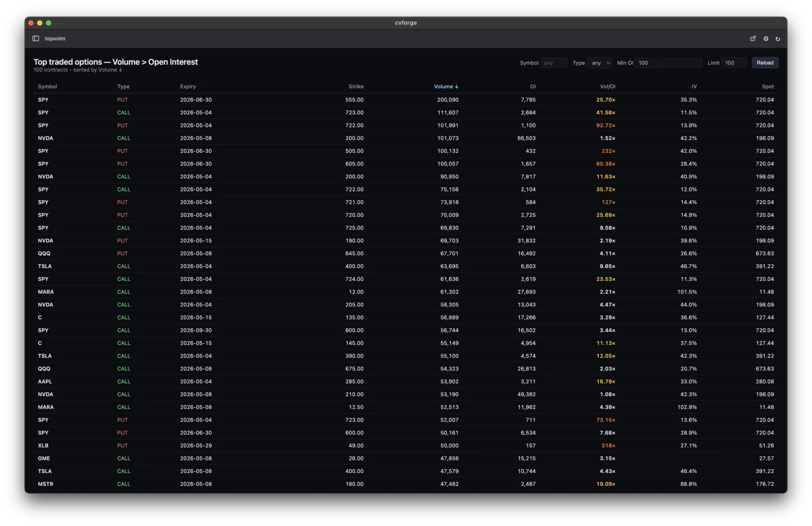The height and width of the screenshot is (526, 812).
Task: Click the Vol/OI value 127×
Action: tap(608, 203)
